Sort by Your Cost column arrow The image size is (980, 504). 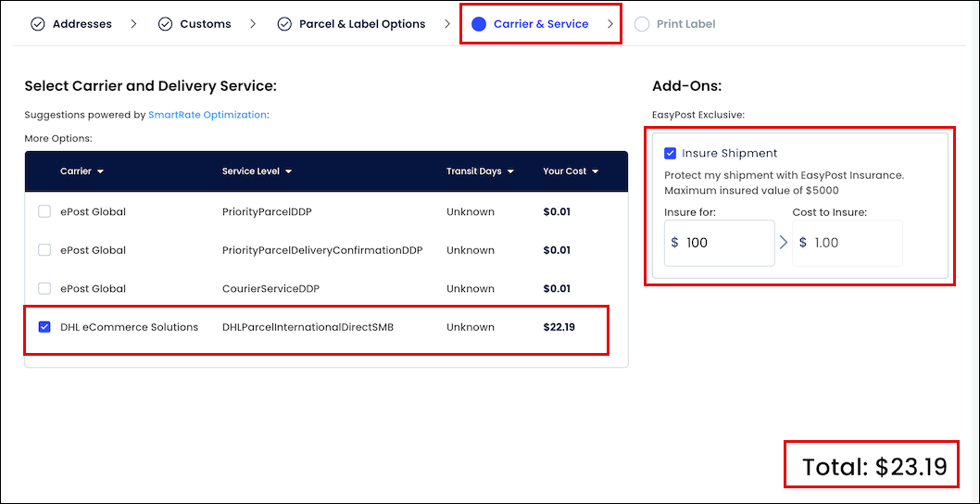595,171
